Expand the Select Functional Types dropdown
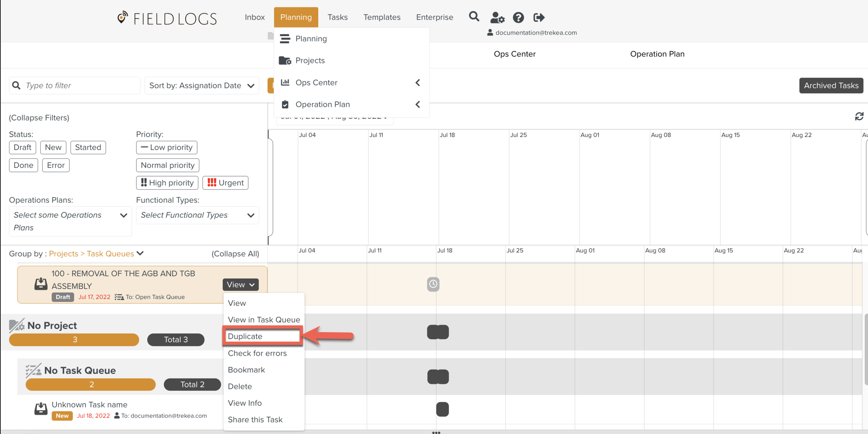 pyautogui.click(x=197, y=215)
